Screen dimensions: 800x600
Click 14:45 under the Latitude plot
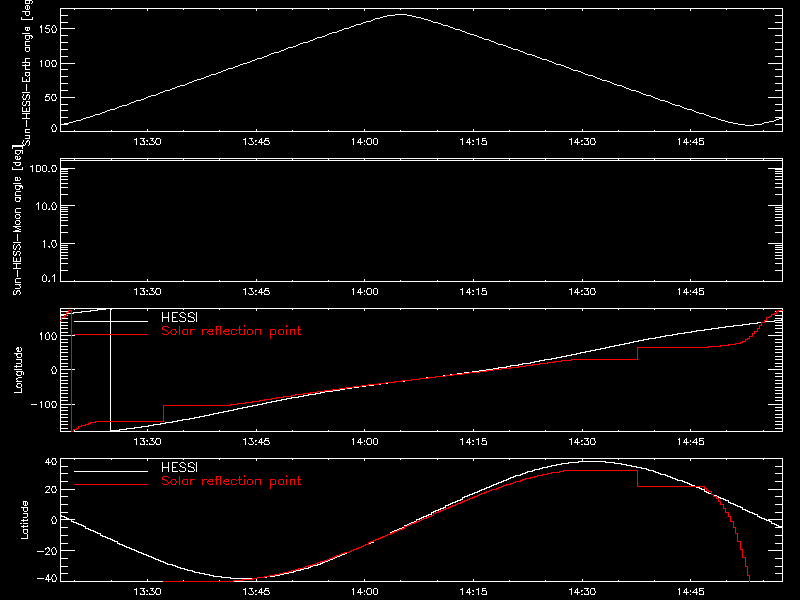tap(691, 592)
